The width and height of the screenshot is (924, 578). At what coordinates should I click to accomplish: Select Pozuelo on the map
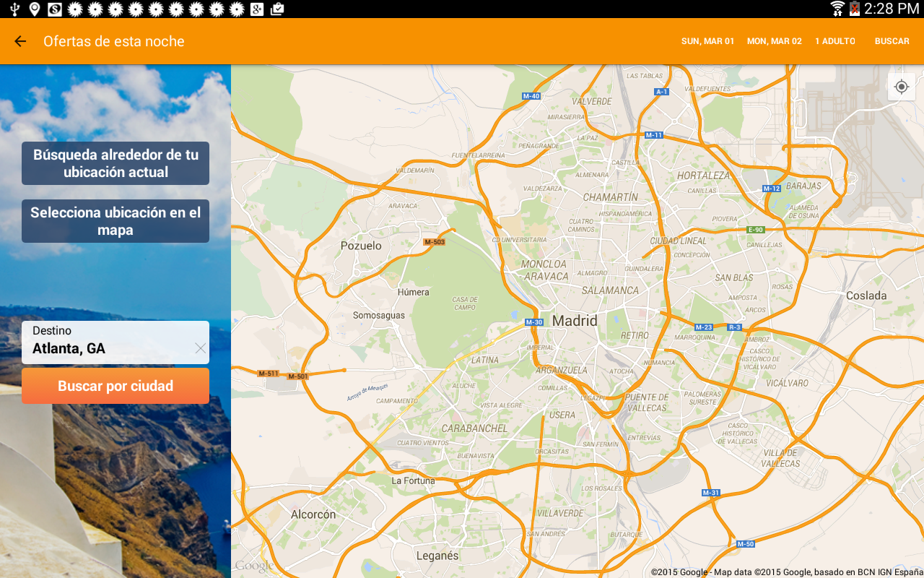361,246
